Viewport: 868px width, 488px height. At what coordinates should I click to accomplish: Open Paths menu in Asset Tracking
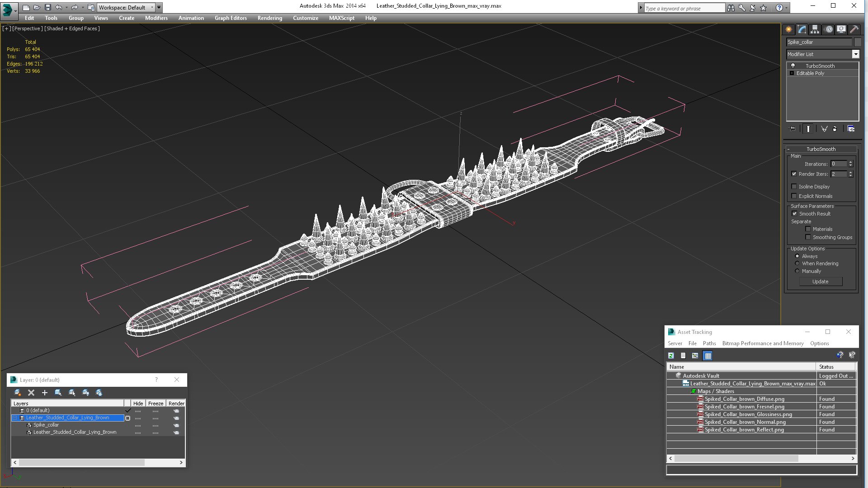pos(709,343)
